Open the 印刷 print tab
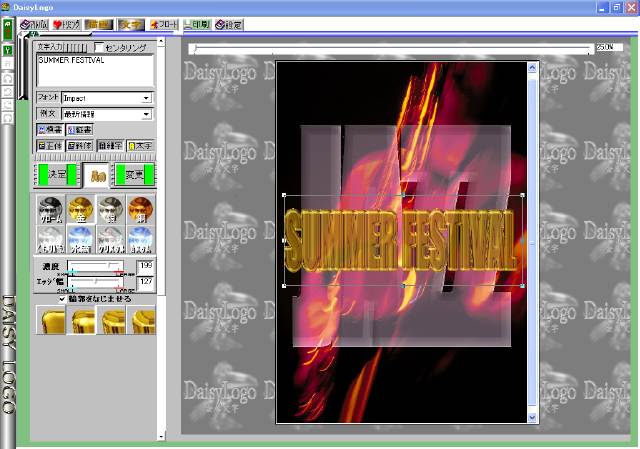640x449 pixels. click(197, 25)
